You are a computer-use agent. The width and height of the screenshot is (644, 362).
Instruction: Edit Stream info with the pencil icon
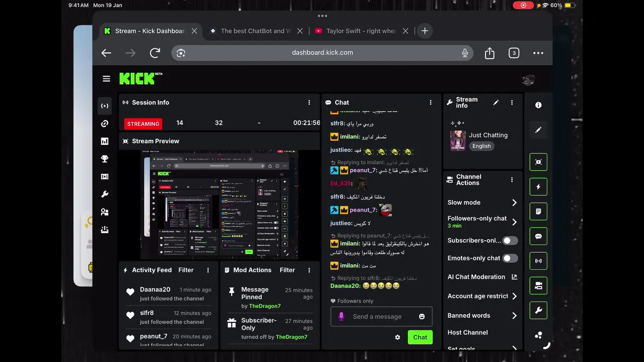click(x=496, y=103)
